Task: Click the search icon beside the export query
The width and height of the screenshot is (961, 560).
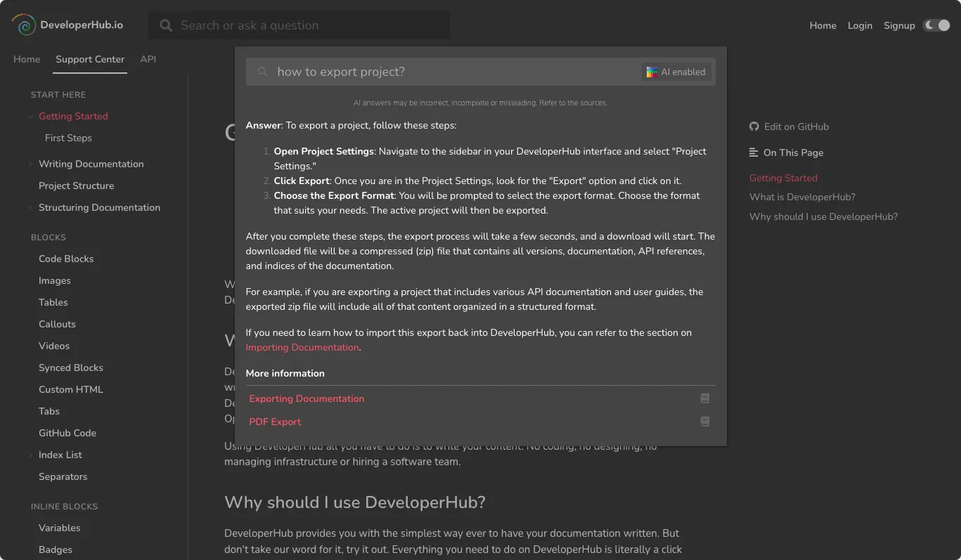Action: 262,72
